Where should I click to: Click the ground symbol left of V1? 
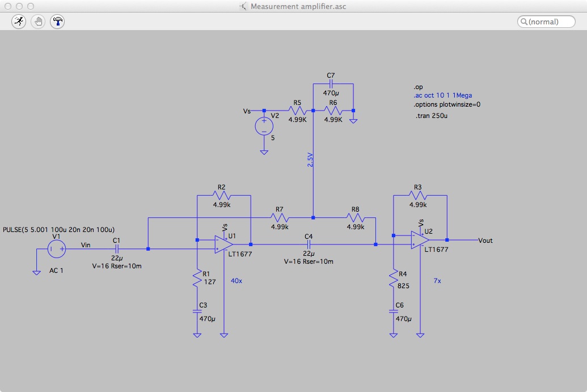36,272
